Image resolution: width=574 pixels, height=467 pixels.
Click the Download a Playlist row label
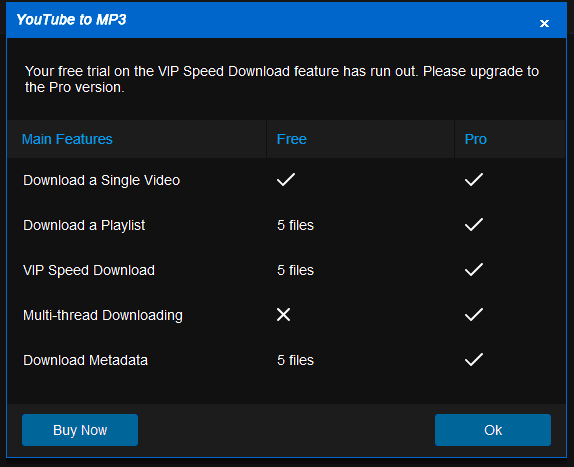[84, 225]
